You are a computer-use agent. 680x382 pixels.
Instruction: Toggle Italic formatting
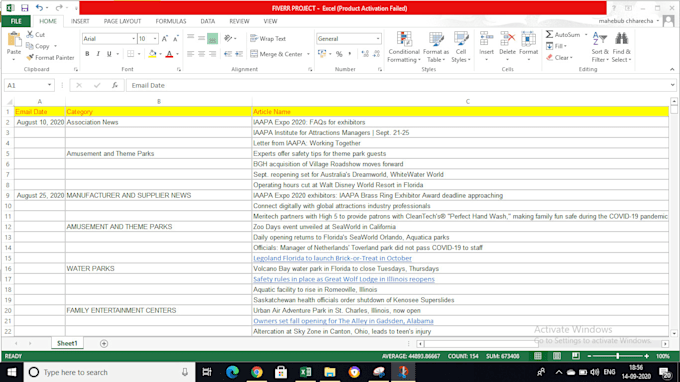coord(98,54)
